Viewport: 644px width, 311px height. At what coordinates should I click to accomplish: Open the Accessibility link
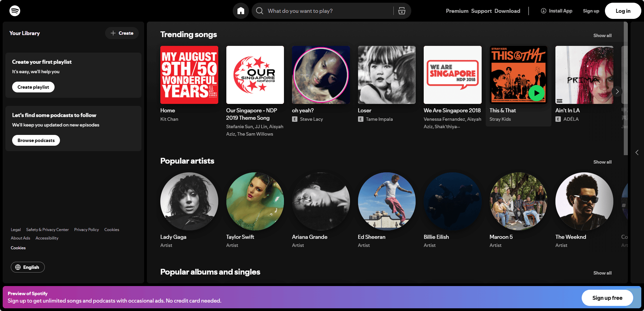coord(47,238)
